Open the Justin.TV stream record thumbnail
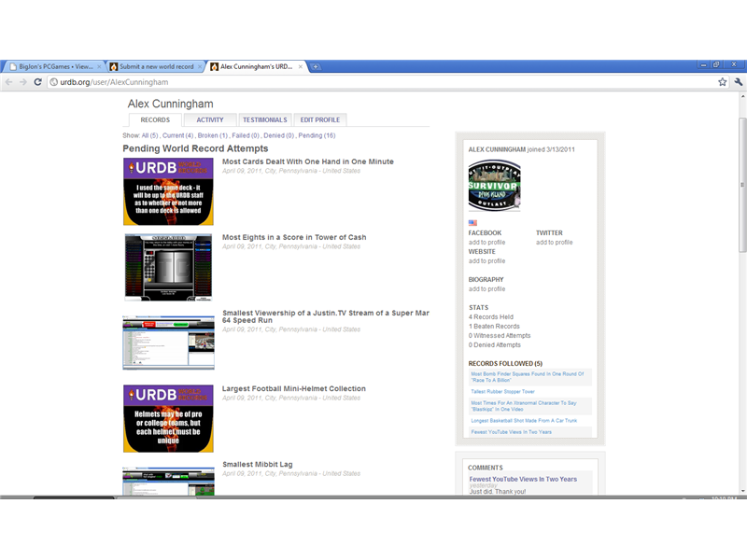 (168, 343)
